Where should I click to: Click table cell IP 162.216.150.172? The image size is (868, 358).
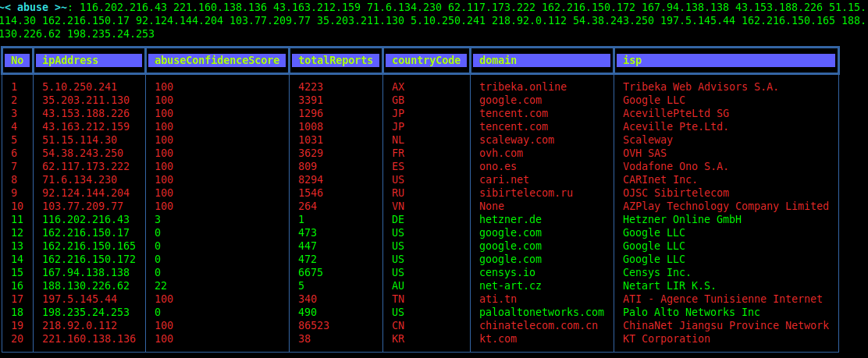pyautogui.click(x=89, y=260)
